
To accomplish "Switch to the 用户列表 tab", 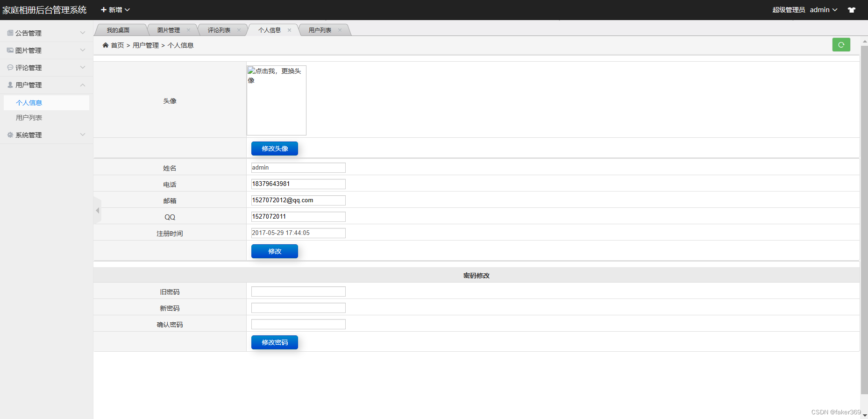I will [x=320, y=30].
